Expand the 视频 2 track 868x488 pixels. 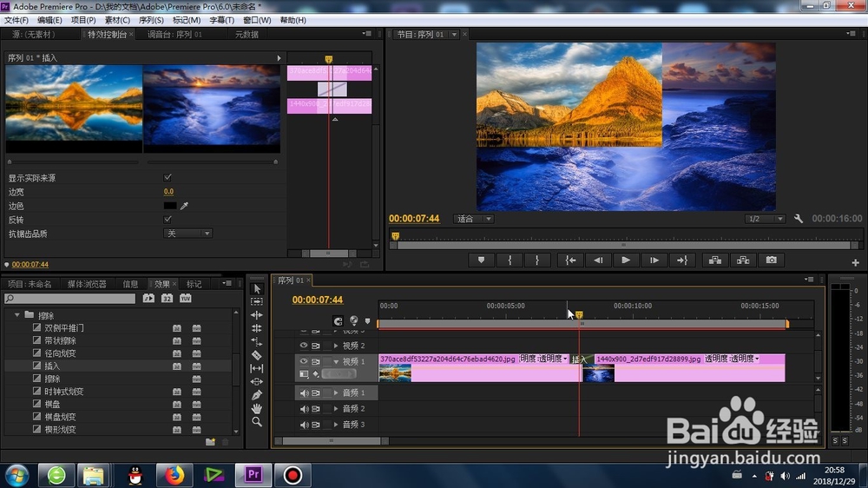(x=335, y=346)
